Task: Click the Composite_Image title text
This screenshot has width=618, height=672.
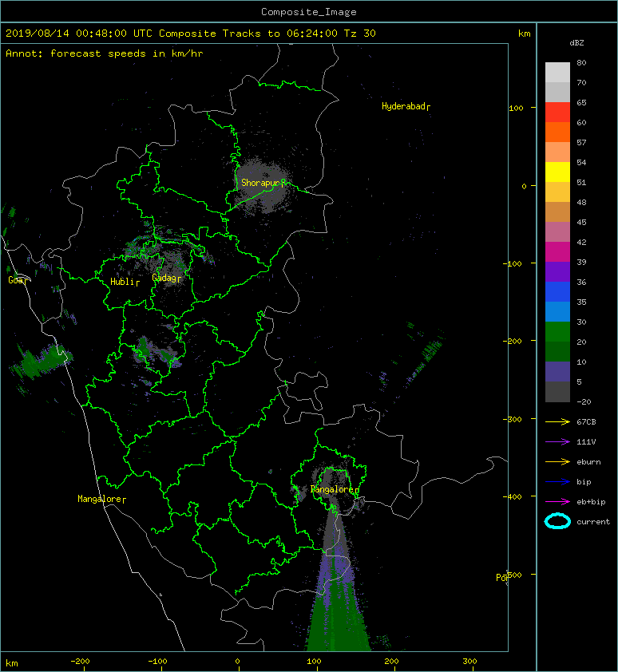Action: 309,12
